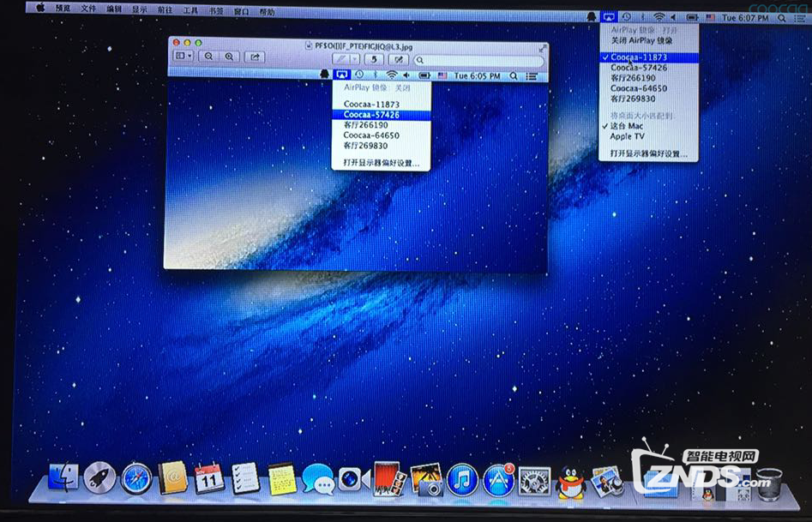
Task: Click the Preview search field
Action: click(479, 61)
